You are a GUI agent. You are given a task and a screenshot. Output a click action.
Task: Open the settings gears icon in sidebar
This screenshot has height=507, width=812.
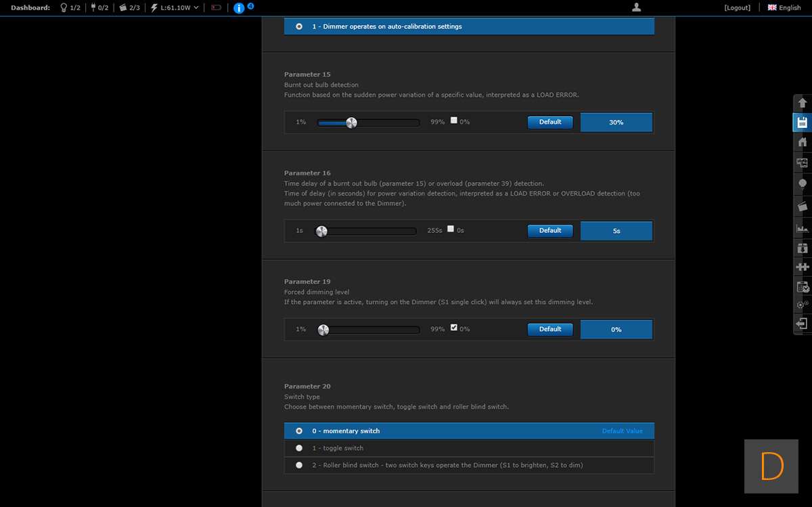coord(803,305)
